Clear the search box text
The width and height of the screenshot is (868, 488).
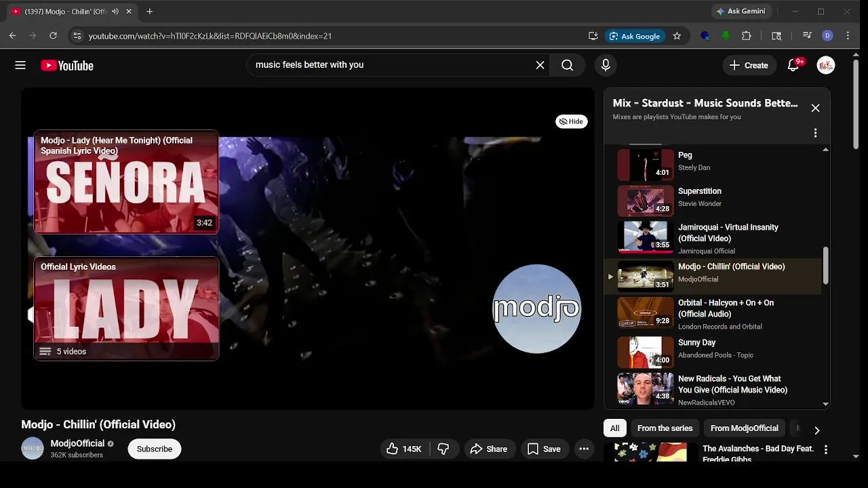540,65
